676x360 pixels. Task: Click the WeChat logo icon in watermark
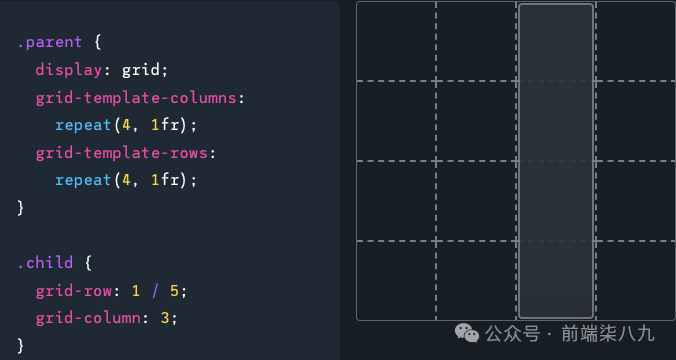point(467,333)
